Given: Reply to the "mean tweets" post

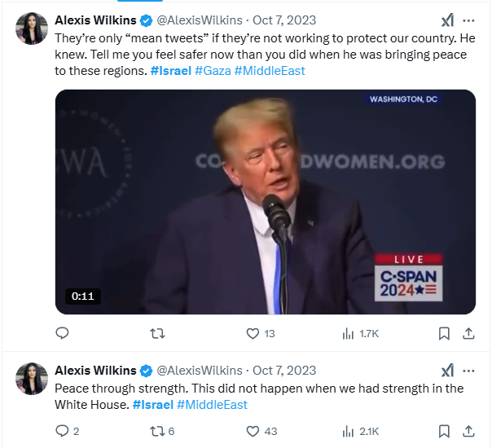Looking at the screenshot, I should [x=62, y=333].
